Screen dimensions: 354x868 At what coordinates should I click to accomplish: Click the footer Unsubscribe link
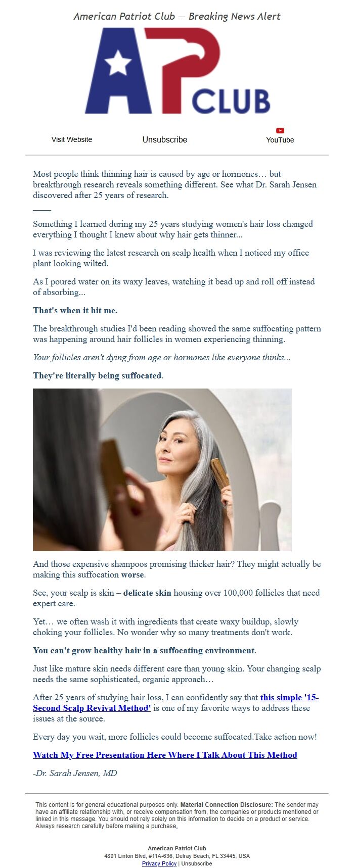(197, 863)
